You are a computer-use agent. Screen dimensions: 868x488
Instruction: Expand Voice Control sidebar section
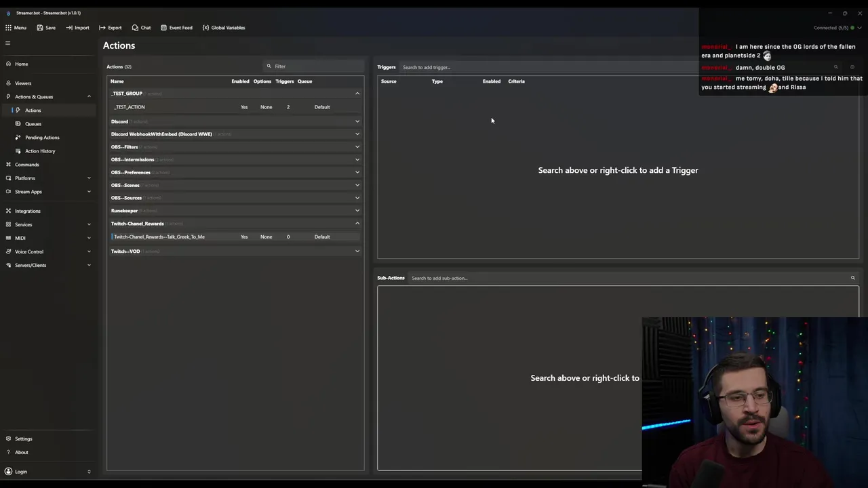coord(47,251)
